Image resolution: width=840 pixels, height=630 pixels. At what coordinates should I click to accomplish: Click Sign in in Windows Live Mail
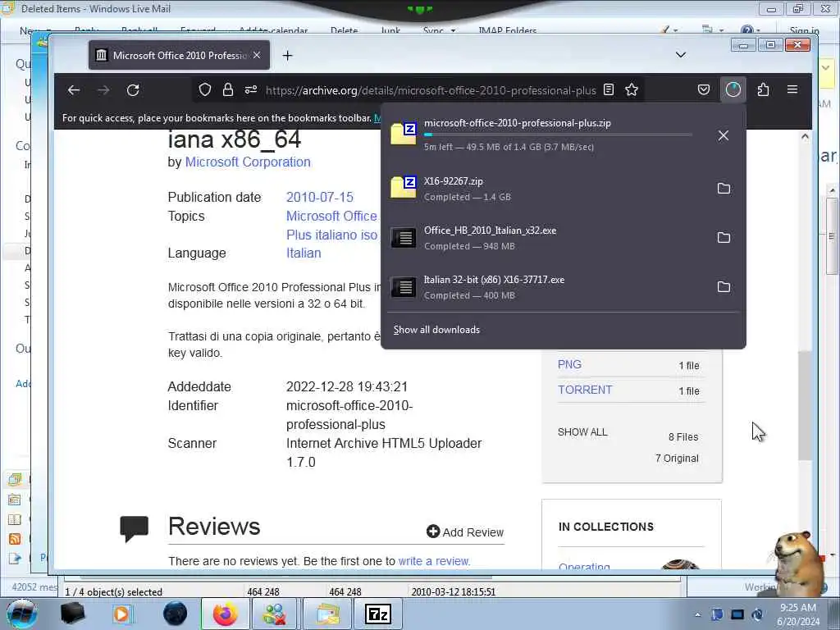click(x=804, y=30)
